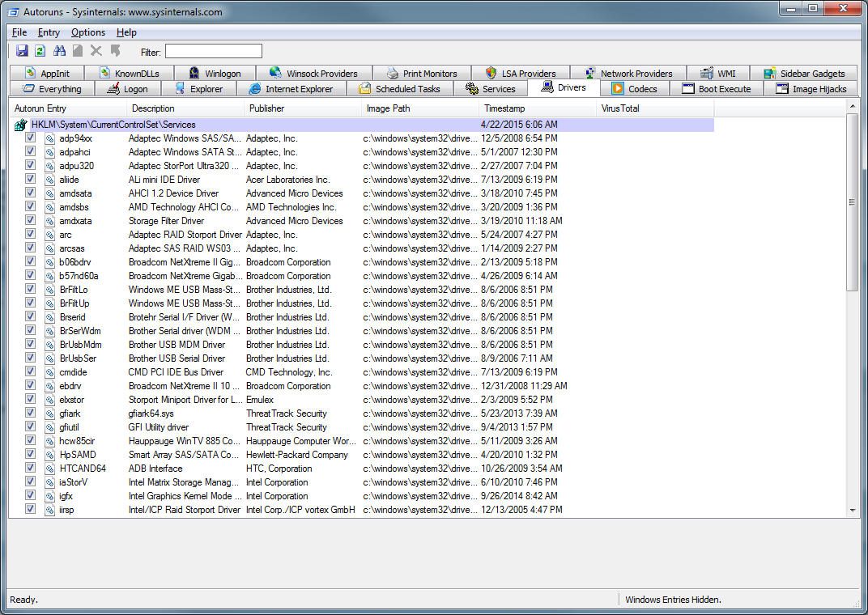
Task: Sort by Timestamp column header
Action: click(538, 108)
